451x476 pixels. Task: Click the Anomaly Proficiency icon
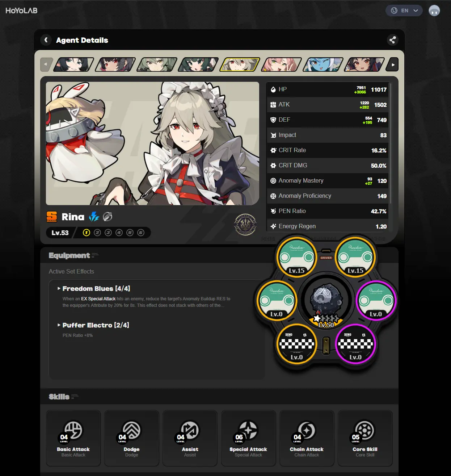click(x=273, y=196)
